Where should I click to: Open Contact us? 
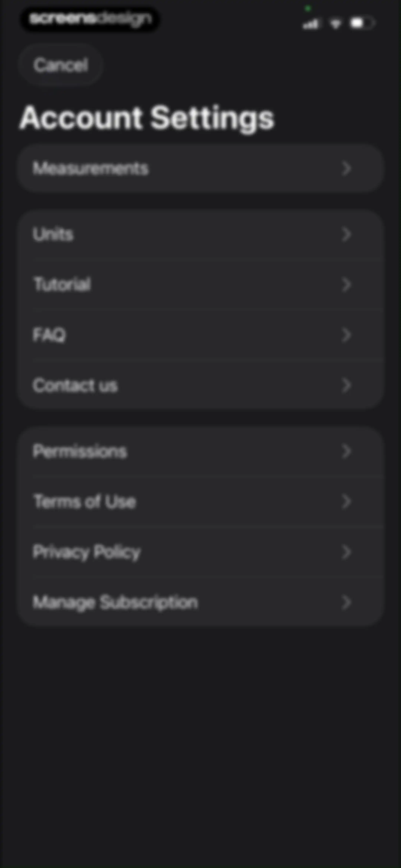200,385
